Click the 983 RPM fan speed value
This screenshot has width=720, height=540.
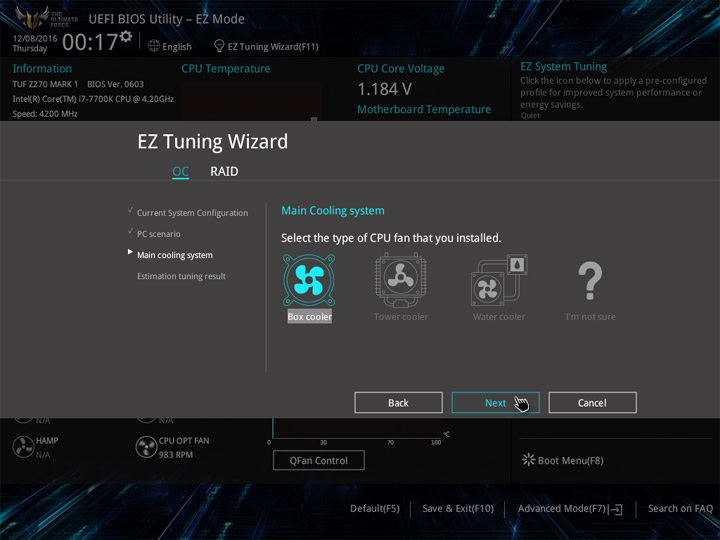176,455
